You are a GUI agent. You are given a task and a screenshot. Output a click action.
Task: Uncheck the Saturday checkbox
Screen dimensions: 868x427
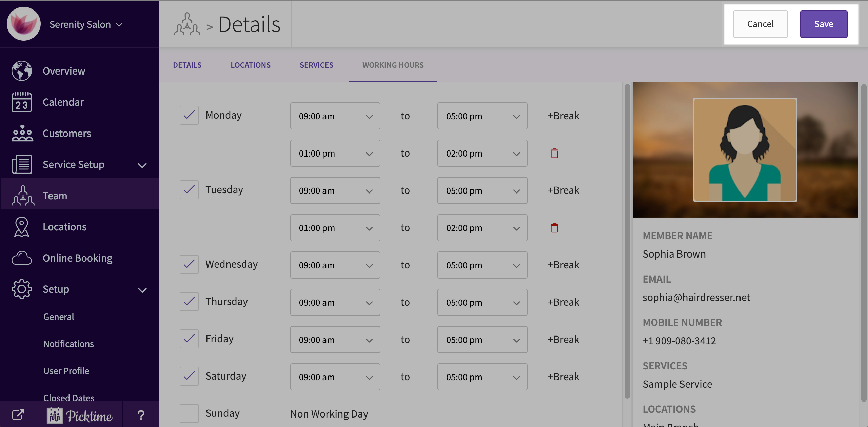189,376
